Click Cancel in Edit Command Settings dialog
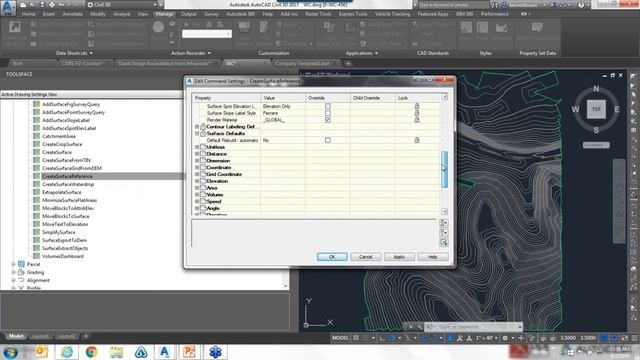The width and height of the screenshot is (640, 360). (366, 257)
